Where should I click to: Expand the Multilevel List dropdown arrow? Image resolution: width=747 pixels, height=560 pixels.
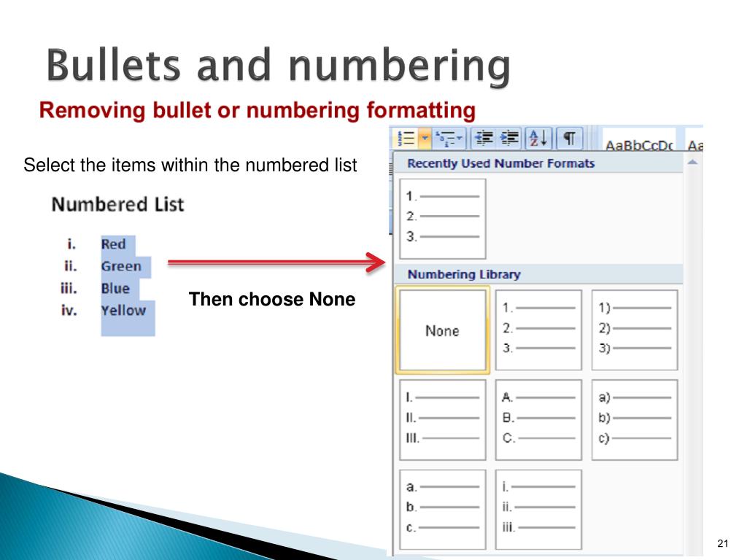click(x=460, y=139)
